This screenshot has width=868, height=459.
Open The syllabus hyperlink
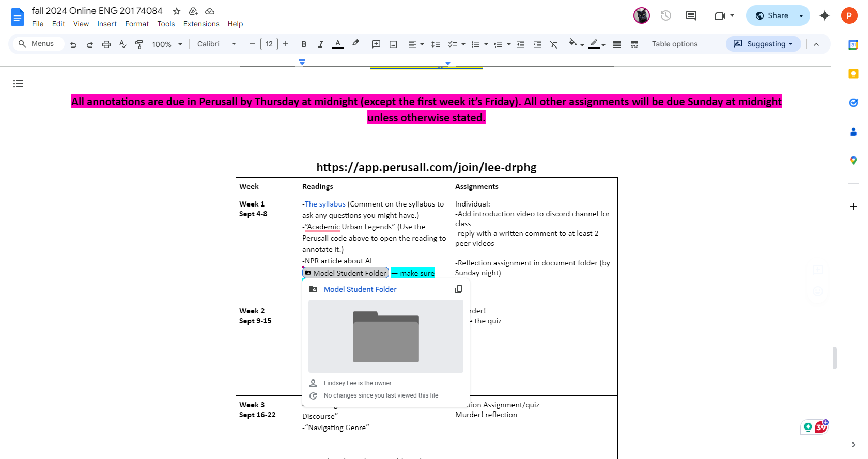click(325, 204)
